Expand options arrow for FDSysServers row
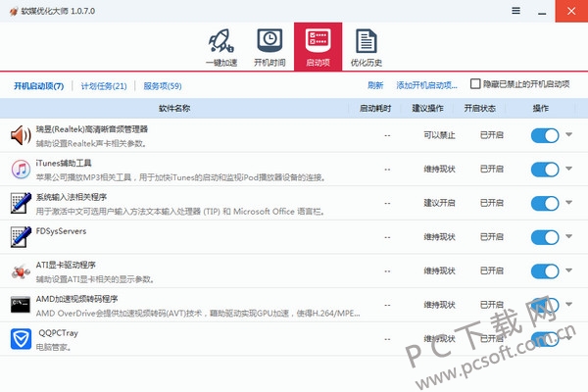 (x=568, y=236)
